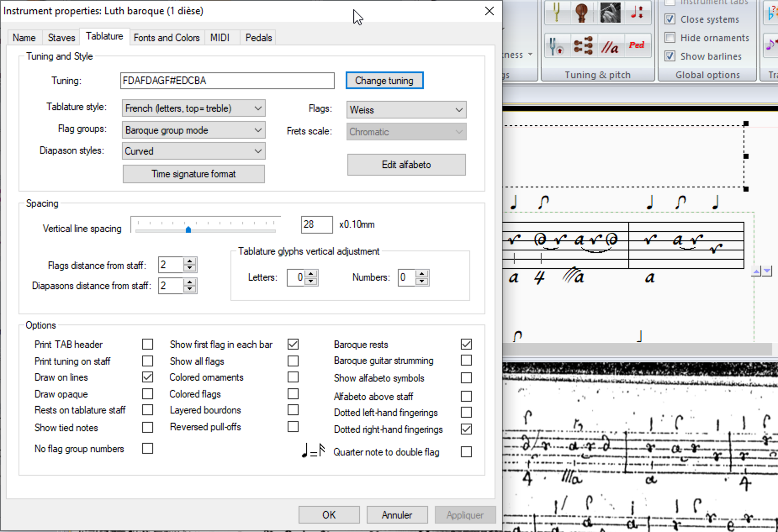778x532 pixels.
Task: Click the yellow tuning fork icon
Action: 557,12
